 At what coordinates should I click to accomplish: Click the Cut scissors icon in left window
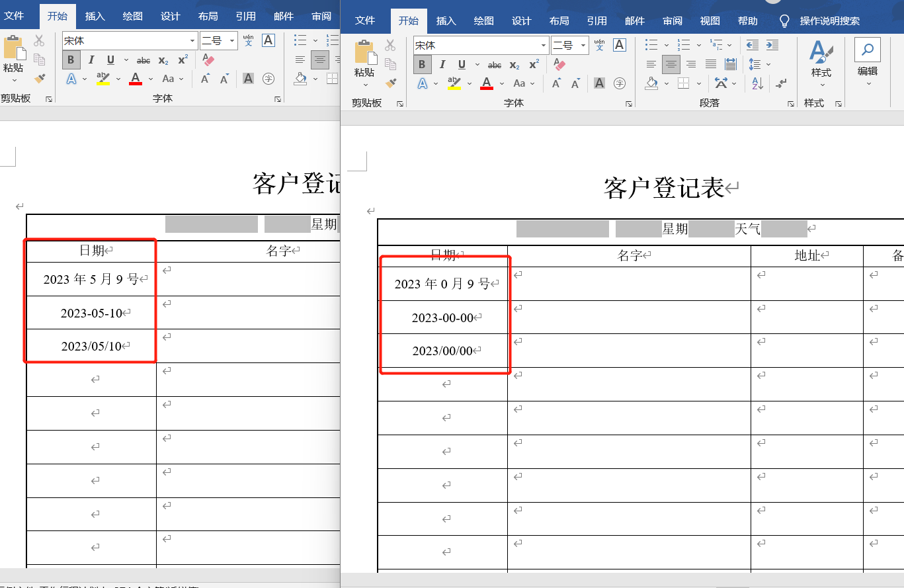39,40
